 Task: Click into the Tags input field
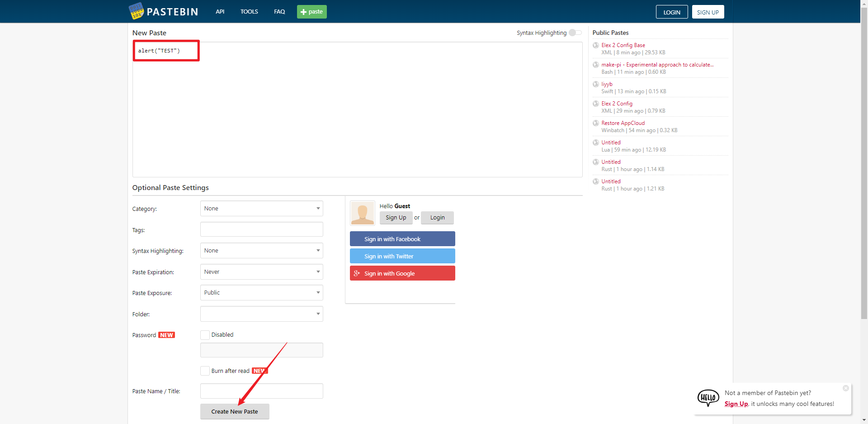coord(262,229)
